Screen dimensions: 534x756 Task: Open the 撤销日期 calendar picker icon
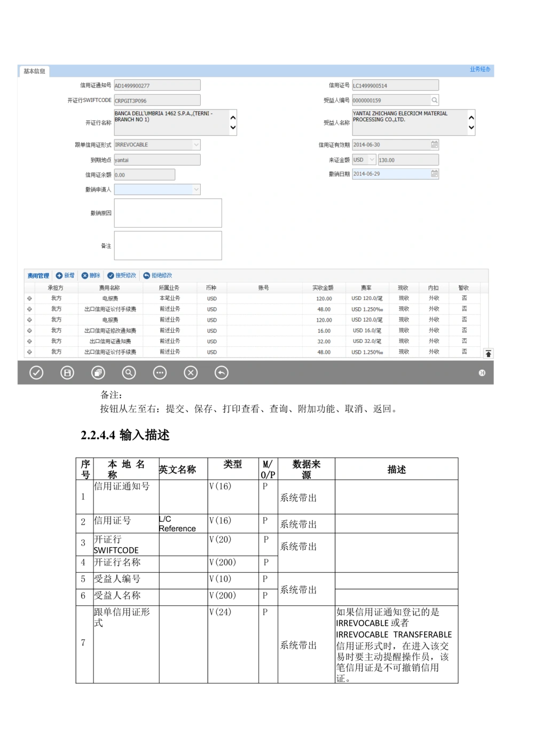[x=434, y=173]
